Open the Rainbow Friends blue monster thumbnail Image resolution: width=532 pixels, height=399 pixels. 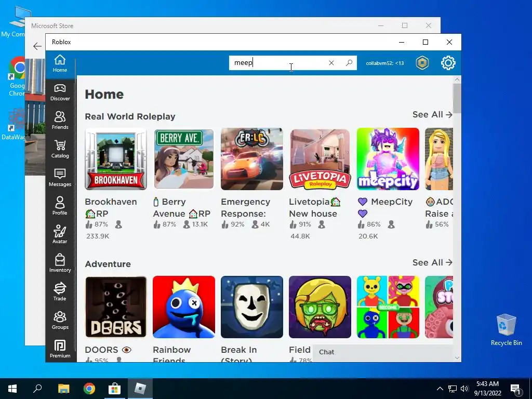(x=184, y=307)
